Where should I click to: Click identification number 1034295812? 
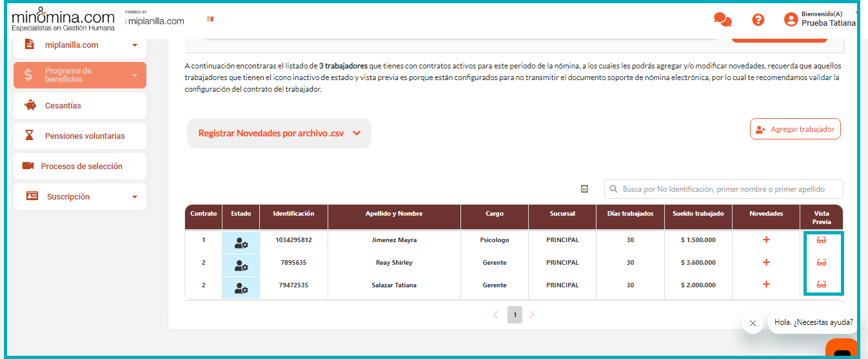point(293,240)
